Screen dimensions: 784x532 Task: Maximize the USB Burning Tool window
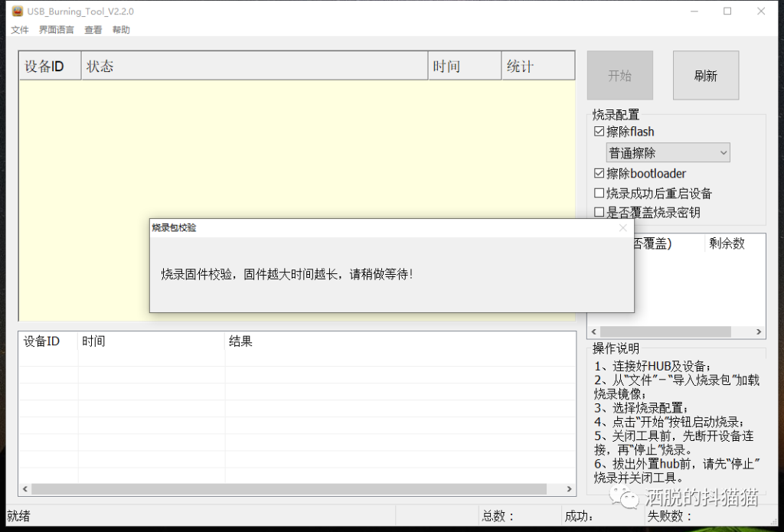(x=727, y=11)
